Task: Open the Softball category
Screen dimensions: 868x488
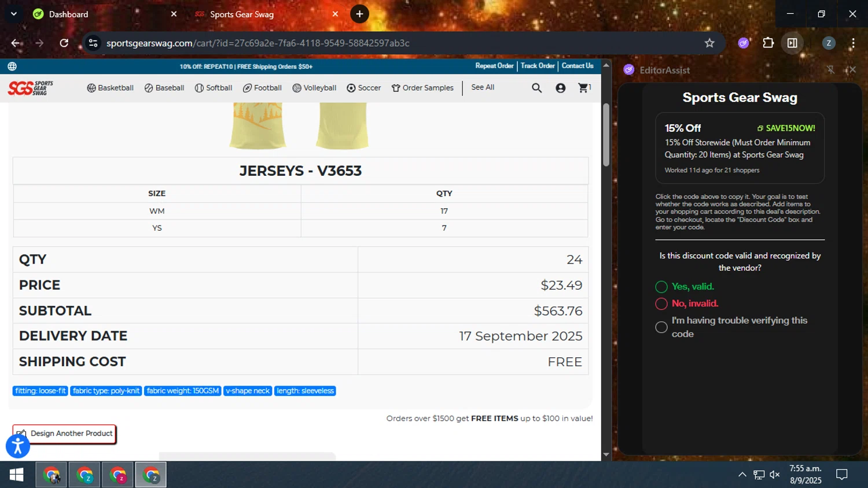Action: click(214, 88)
